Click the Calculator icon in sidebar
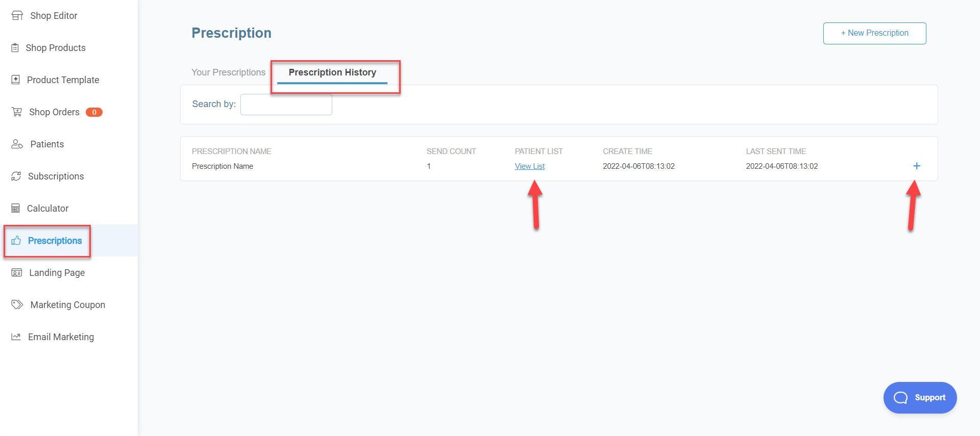980x436 pixels. (x=16, y=208)
